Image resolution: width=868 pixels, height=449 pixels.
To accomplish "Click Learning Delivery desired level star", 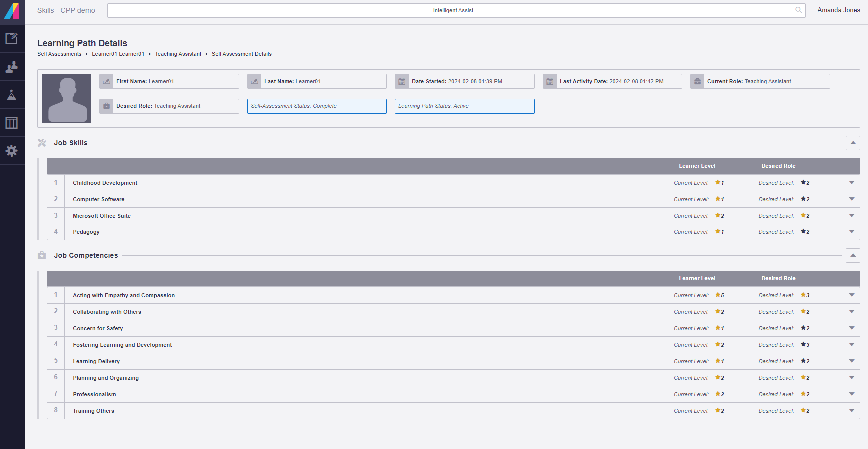I will tap(803, 361).
